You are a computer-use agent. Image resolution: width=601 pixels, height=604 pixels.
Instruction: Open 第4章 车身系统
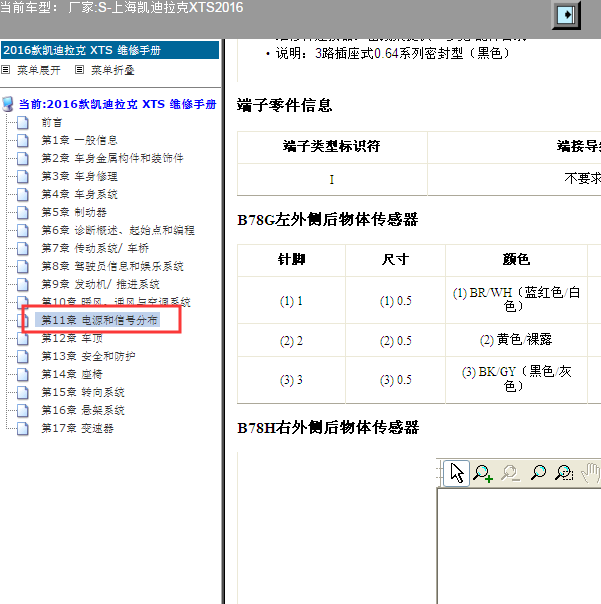(79, 194)
